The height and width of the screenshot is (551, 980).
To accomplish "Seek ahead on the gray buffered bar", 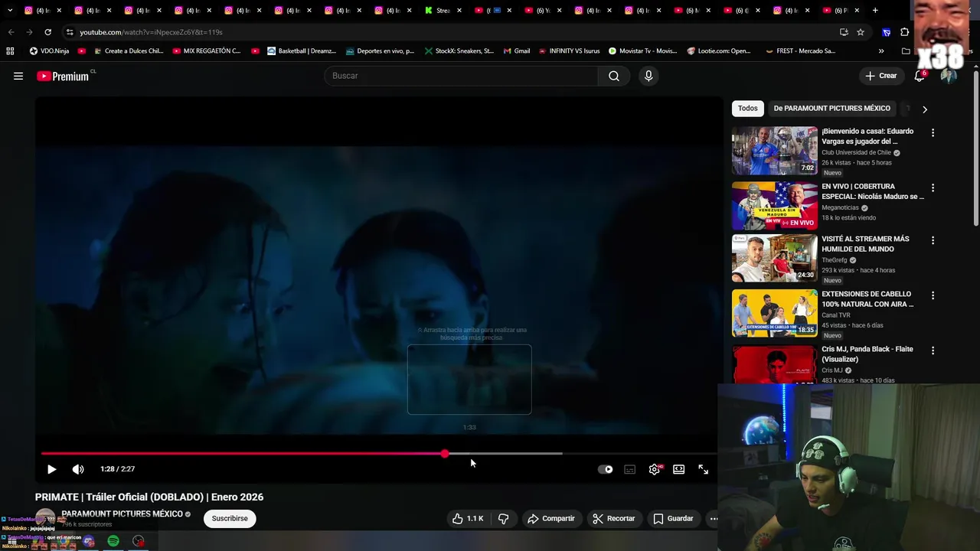I will (506, 454).
